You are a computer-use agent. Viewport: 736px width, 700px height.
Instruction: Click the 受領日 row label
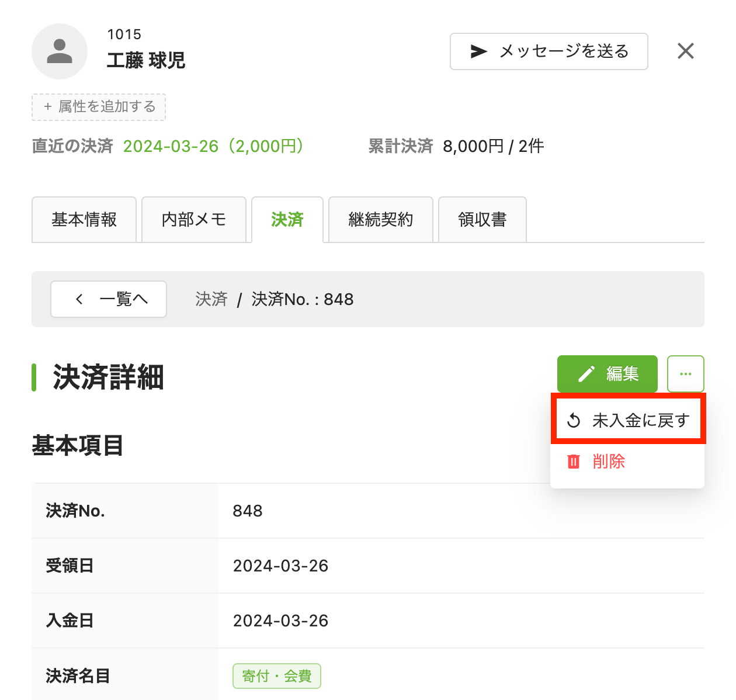(x=70, y=566)
